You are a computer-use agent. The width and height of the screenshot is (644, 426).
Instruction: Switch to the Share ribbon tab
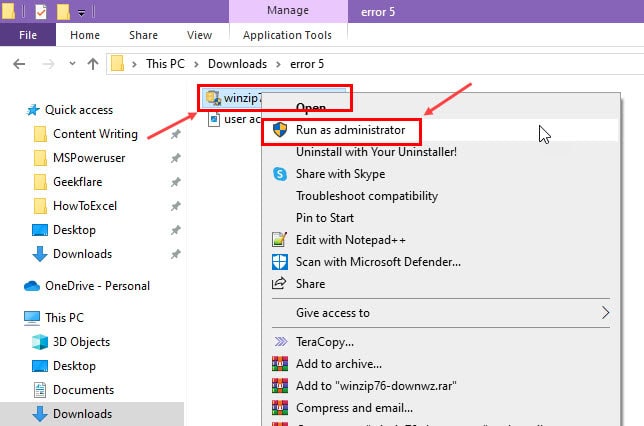(143, 35)
